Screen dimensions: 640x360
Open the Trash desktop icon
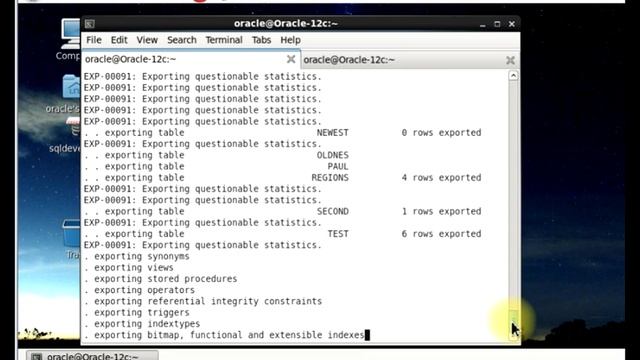pyautogui.click(x=71, y=239)
